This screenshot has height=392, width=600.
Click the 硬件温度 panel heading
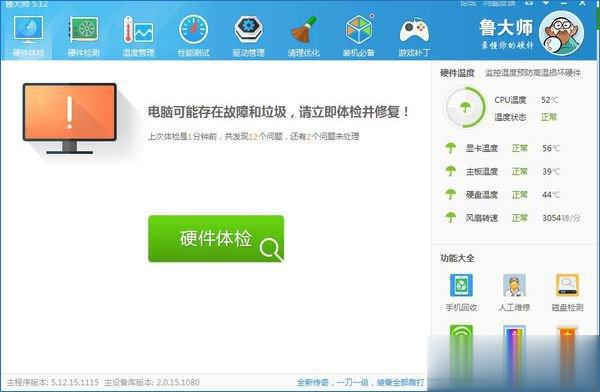click(x=457, y=73)
